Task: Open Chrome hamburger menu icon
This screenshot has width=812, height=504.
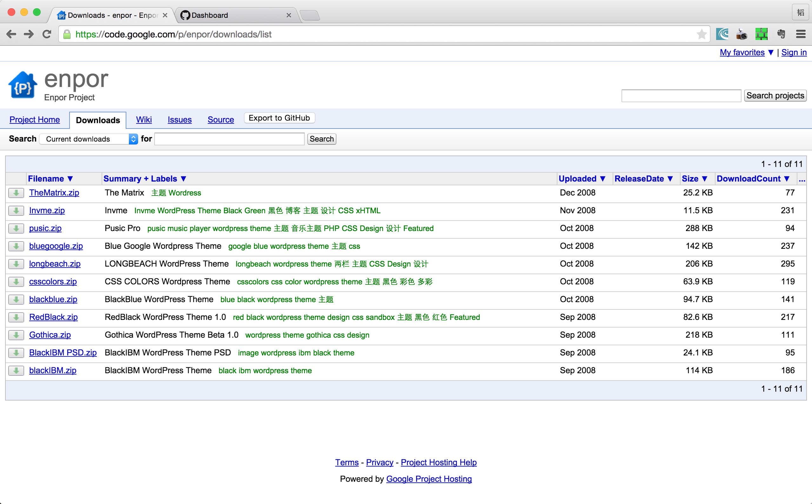Action: 801,34
